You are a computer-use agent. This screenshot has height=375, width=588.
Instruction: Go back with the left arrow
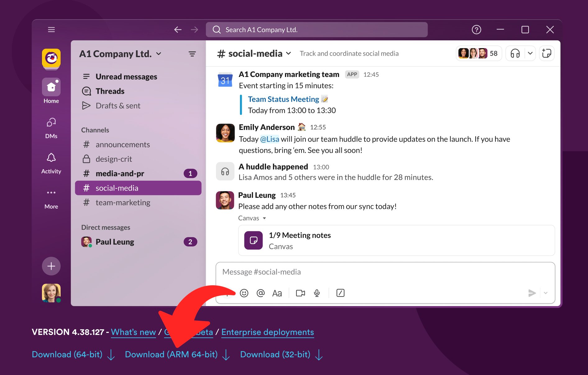(x=178, y=29)
